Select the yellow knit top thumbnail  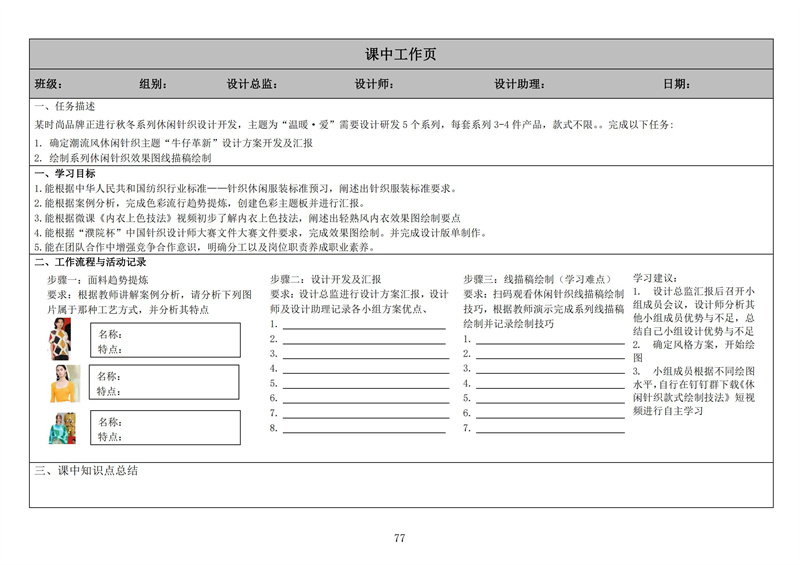click(65, 383)
